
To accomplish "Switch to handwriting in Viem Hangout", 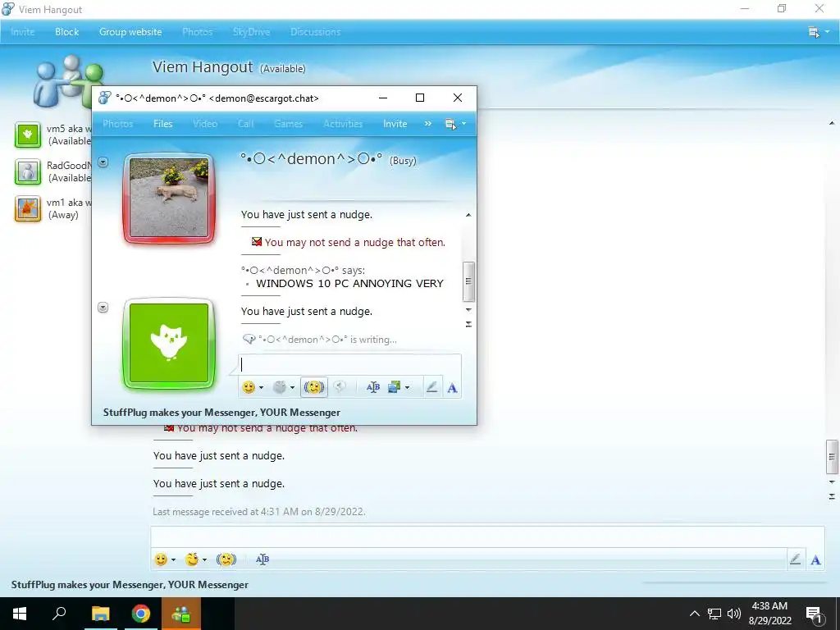I will click(x=795, y=559).
